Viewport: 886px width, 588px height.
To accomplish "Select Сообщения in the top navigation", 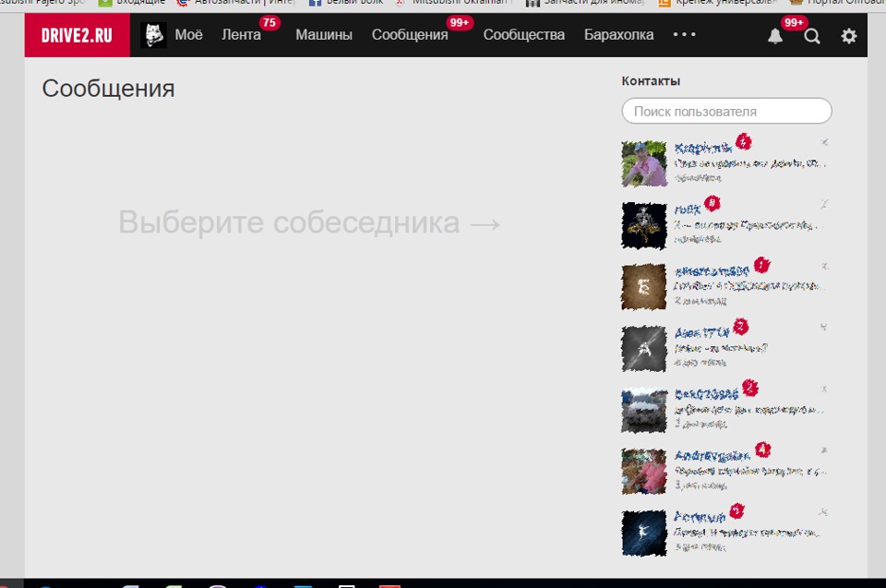I will click(x=410, y=35).
